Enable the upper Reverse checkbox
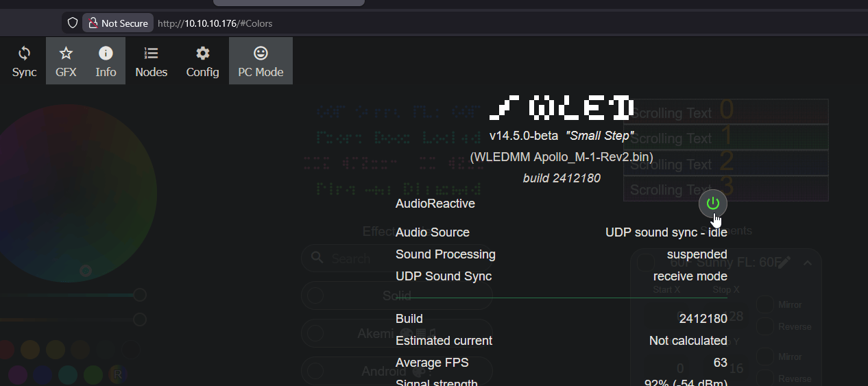The width and height of the screenshot is (868, 386). point(765,327)
